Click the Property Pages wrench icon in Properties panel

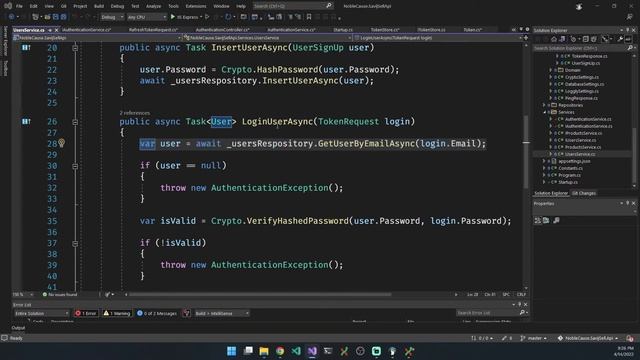pyautogui.click(x=556, y=220)
